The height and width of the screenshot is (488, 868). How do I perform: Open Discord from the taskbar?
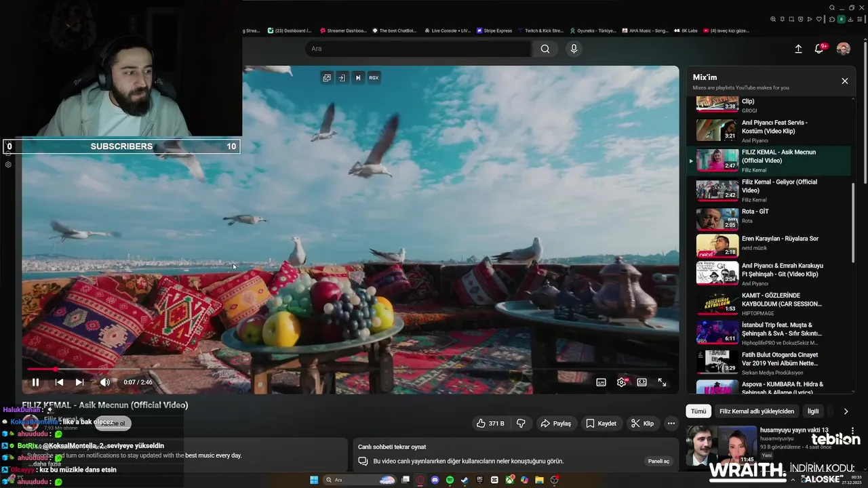click(435, 480)
